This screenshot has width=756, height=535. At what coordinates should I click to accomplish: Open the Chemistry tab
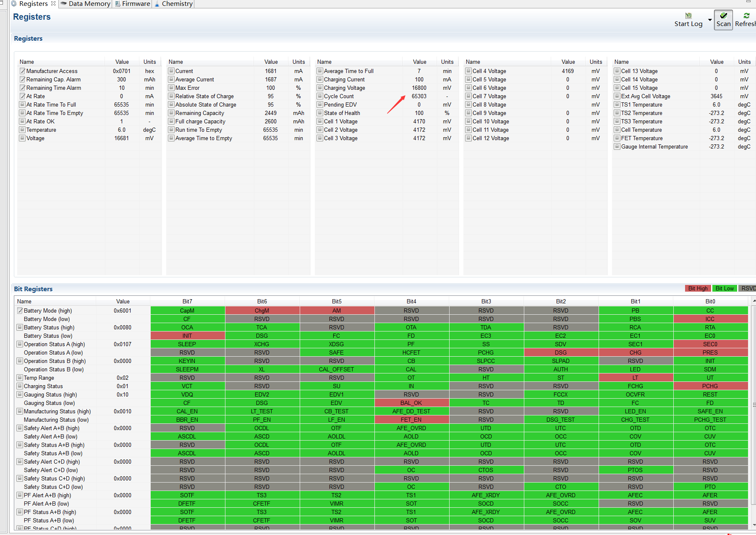(173, 4)
